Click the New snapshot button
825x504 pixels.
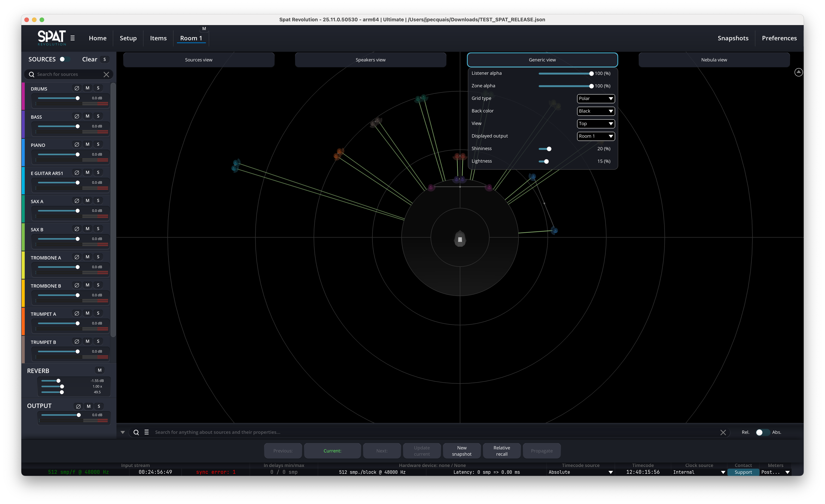[x=461, y=450]
